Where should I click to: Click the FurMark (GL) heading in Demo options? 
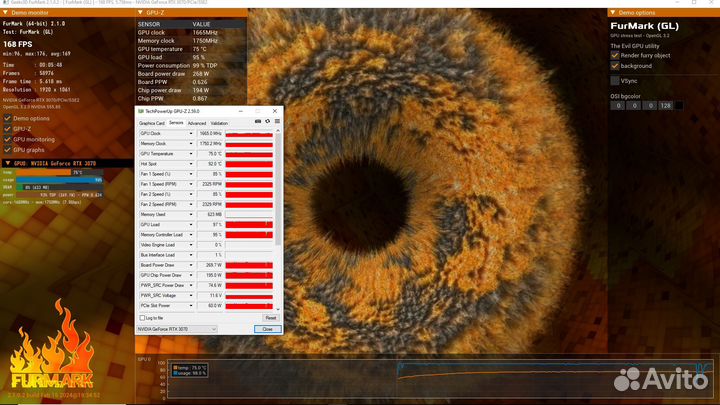[645, 26]
